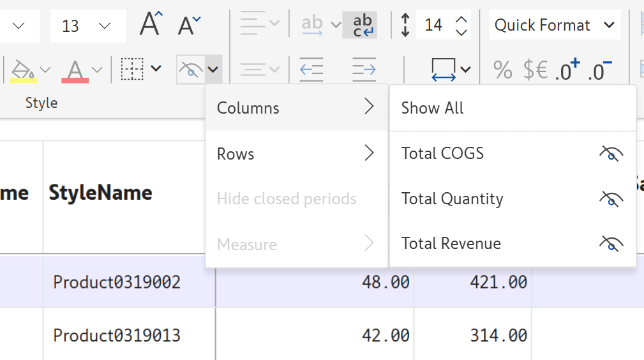Decrease decimal places icon
The width and height of the screenshot is (644, 360).
(600, 70)
